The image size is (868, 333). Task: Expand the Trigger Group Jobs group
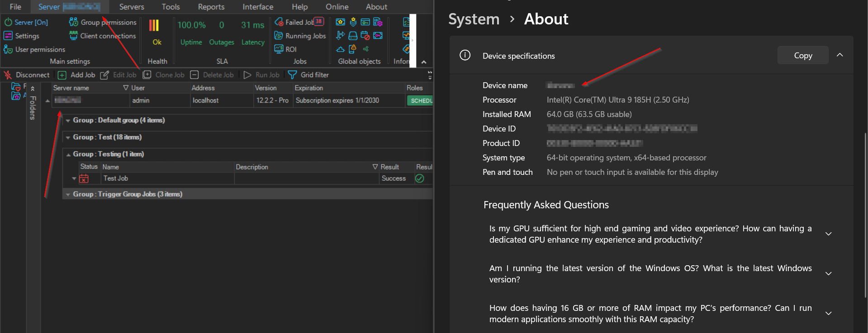pyautogui.click(x=68, y=194)
